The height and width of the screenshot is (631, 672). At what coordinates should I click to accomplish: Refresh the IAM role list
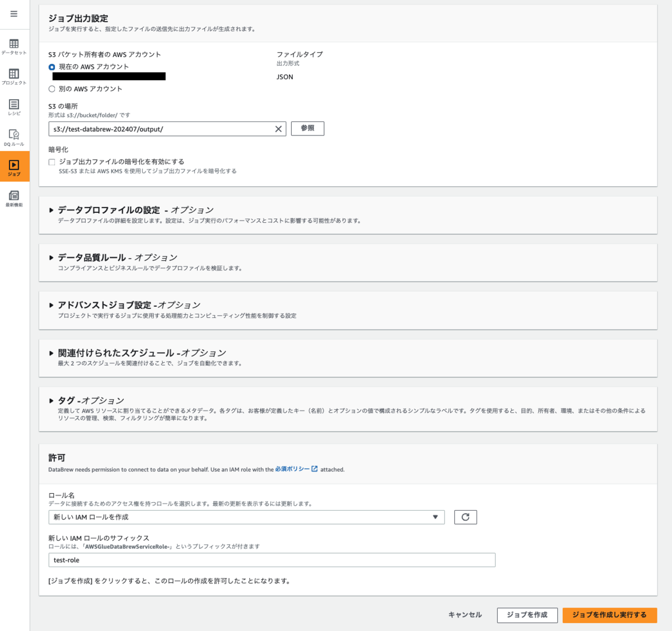[x=465, y=517]
